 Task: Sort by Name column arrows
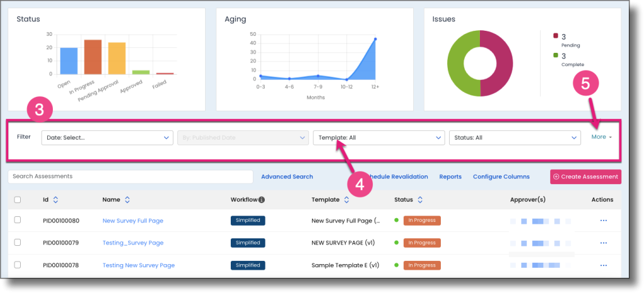127,200
